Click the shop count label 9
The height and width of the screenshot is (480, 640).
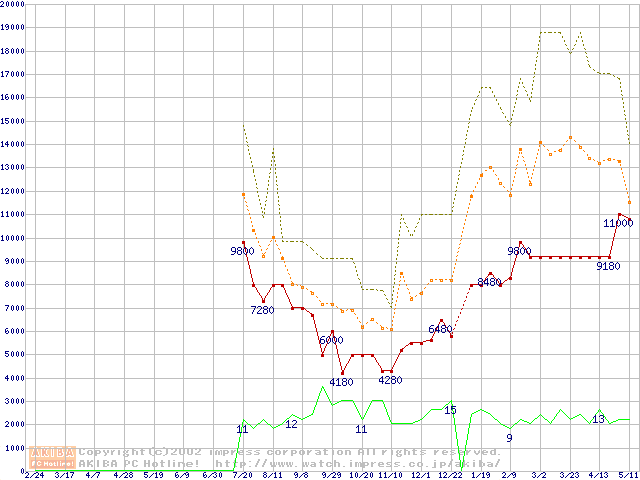point(509,438)
